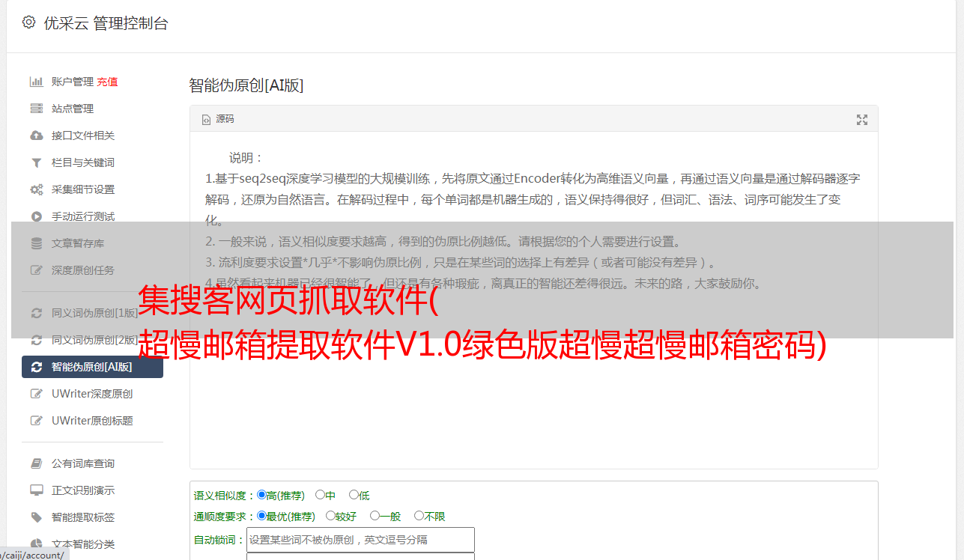Toggle fullscreen with the editor expand icon
The image size is (964, 560).
point(862,120)
